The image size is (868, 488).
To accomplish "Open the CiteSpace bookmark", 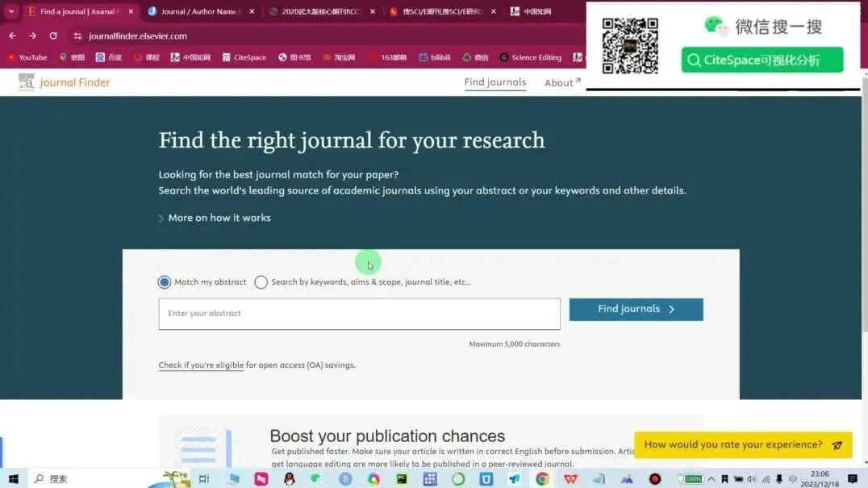I will click(244, 57).
